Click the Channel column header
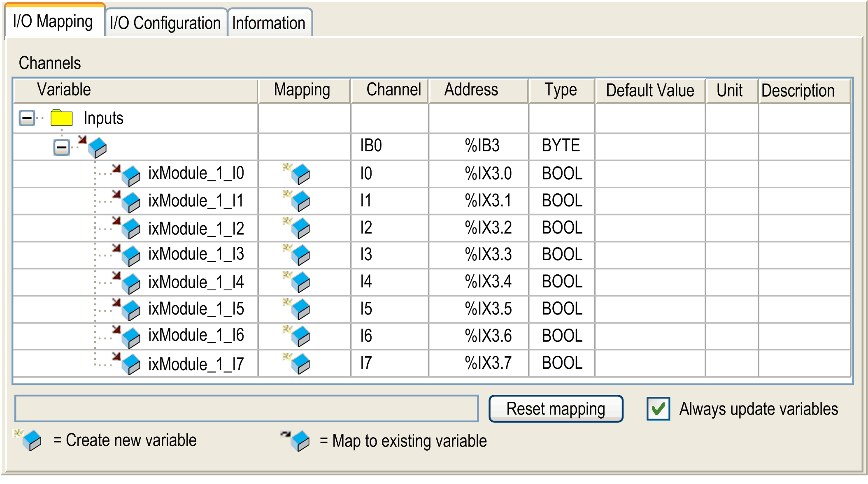Image resolution: width=868 pixels, height=484 pixels. point(389,90)
